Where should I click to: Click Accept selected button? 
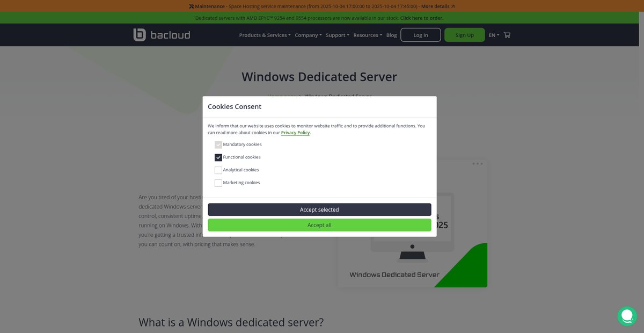tap(319, 209)
